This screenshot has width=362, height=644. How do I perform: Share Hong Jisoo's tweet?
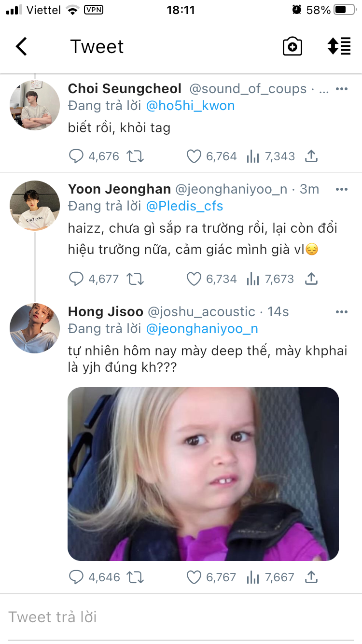pos(311,577)
